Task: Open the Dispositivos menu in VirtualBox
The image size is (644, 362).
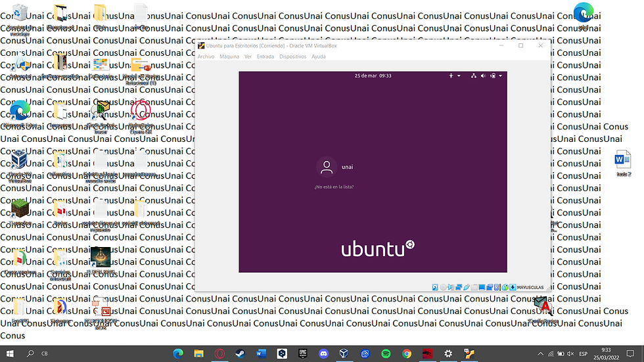Action: tap(293, 57)
